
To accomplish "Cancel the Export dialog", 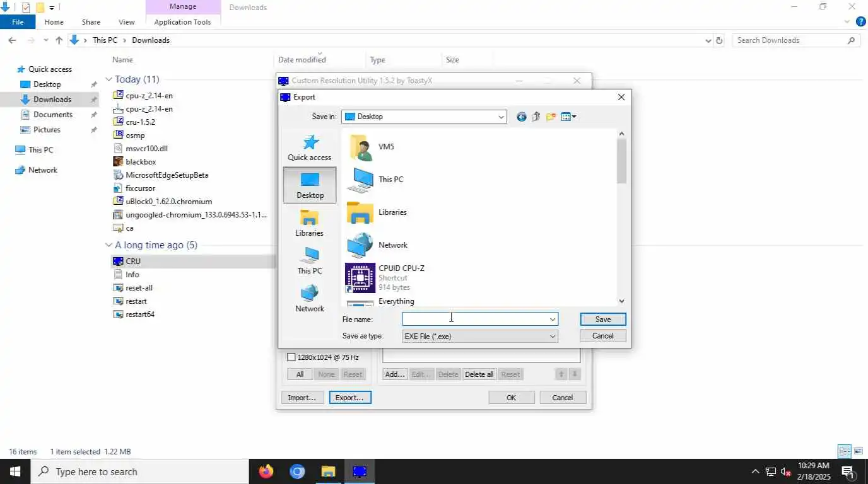I will click(603, 336).
